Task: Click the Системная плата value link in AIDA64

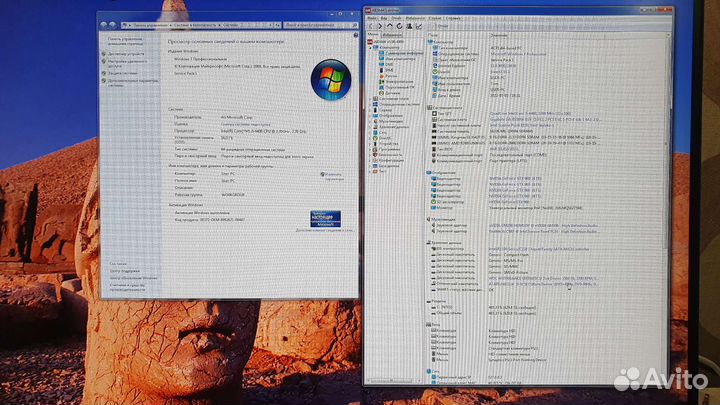Action: click(545, 119)
